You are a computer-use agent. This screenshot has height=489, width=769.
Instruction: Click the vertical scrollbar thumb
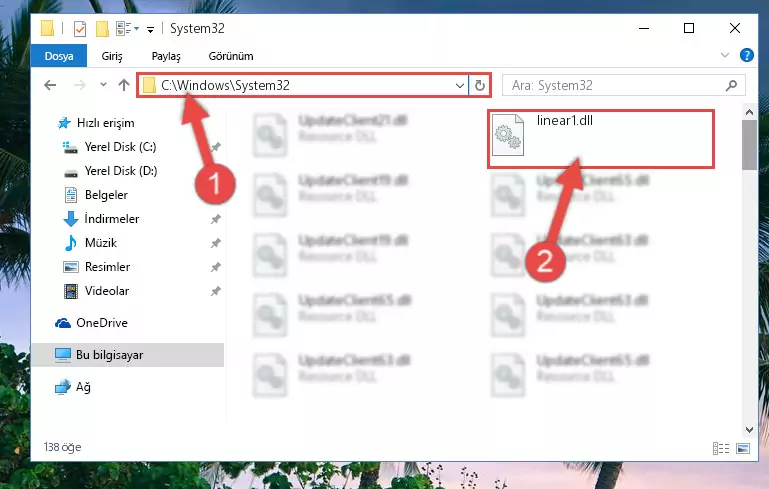[749, 145]
